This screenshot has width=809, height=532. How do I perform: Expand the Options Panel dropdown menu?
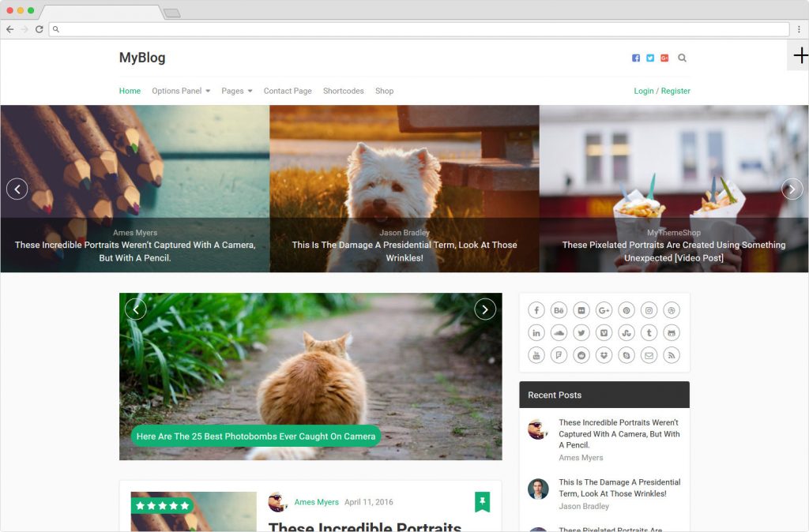(181, 91)
